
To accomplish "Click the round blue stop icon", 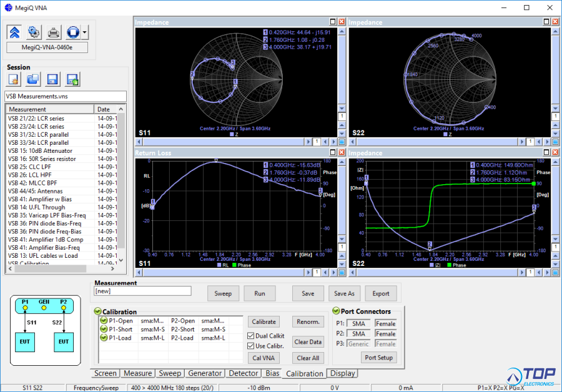I will point(73,32).
